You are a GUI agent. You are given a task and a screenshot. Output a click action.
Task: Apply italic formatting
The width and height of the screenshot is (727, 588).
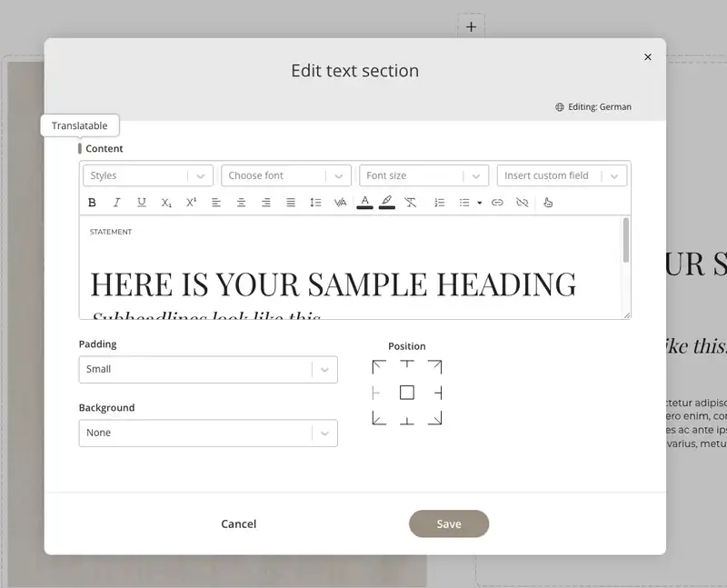click(x=117, y=203)
